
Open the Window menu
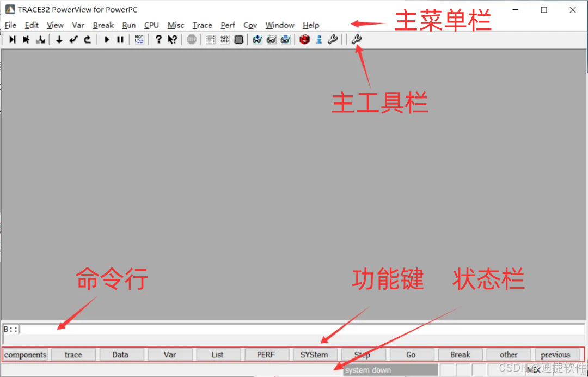pos(280,25)
